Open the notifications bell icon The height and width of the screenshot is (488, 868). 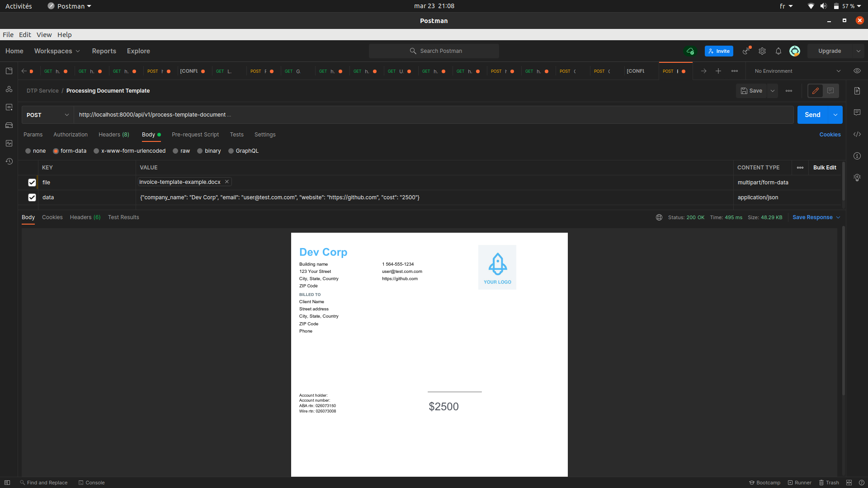click(x=778, y=51)
